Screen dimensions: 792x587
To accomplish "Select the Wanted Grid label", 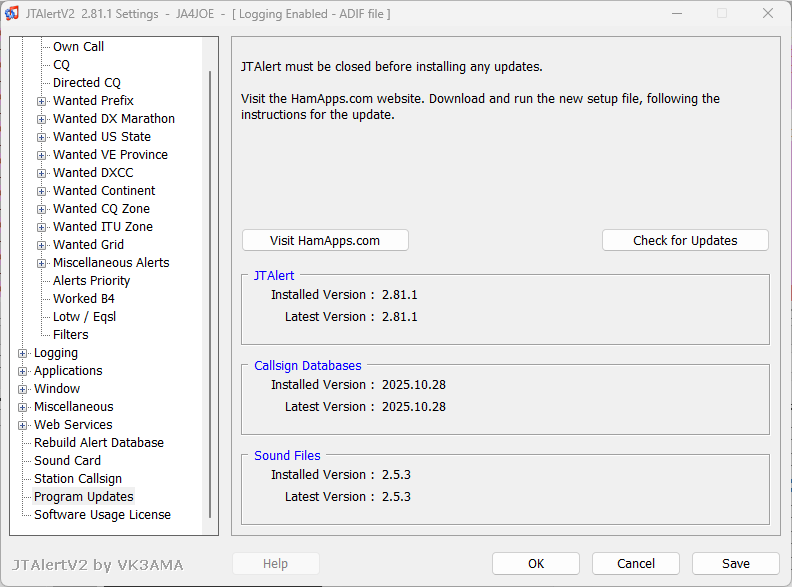I will click(x=88, y=245).
